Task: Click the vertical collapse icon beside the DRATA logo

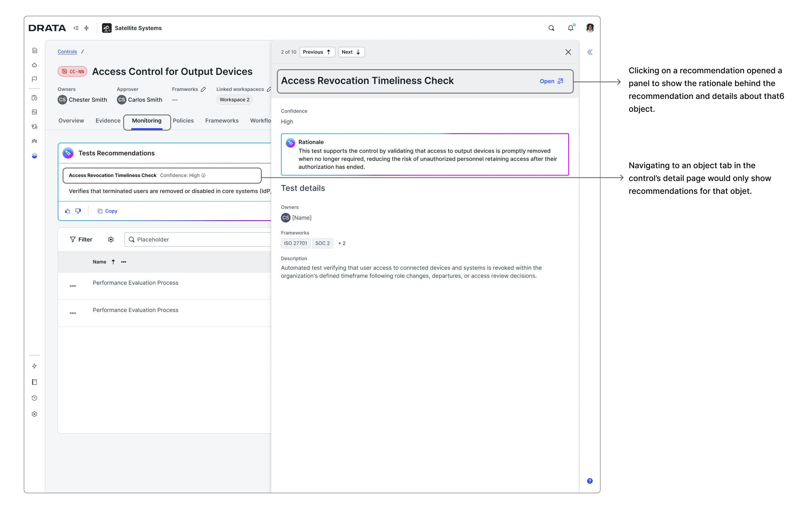Action: (x=86, y=28)
